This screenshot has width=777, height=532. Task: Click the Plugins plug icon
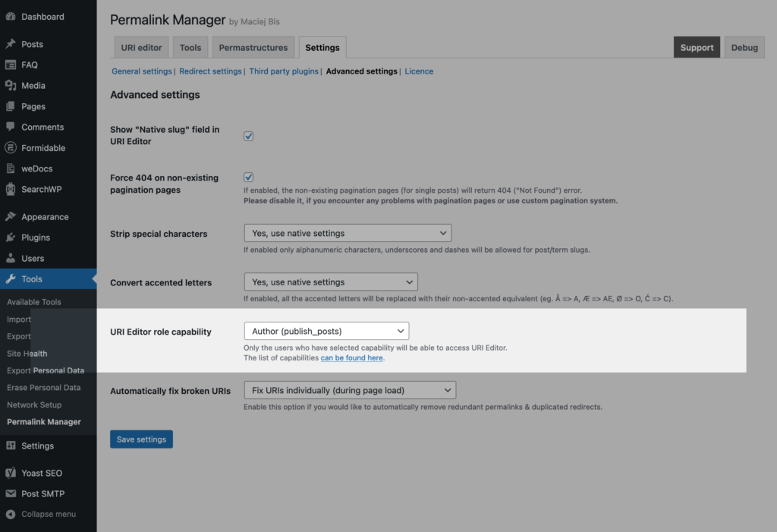[x=11, y=238]
